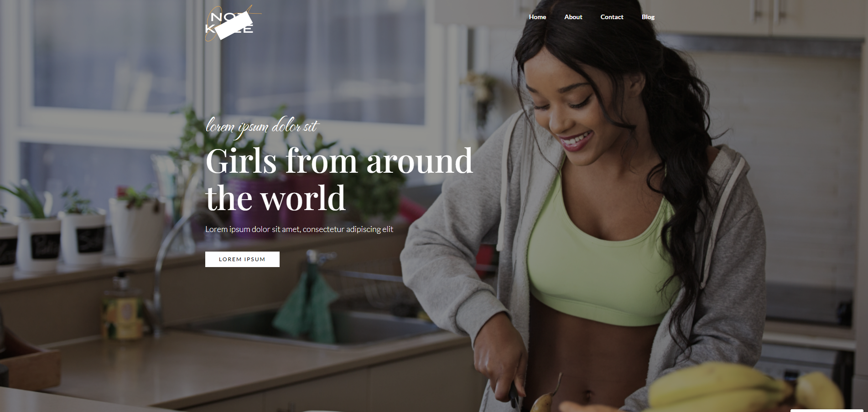Viewport: 868px width, 412px height.
Task: Click the 'consectetur adipiscing elit' subtitle text
Action: click(348, 229)
